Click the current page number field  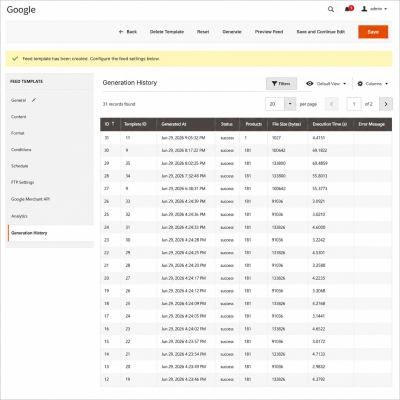tap(354, 104)
